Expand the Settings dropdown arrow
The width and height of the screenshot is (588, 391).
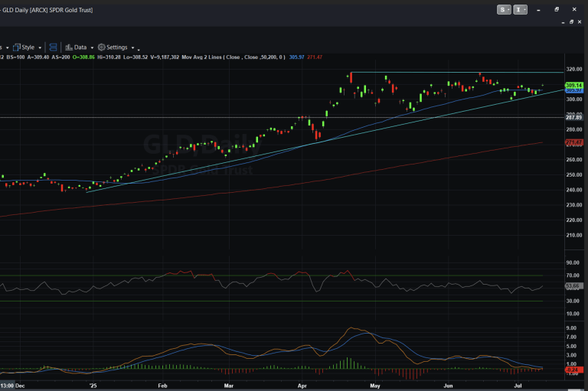[132, 47]
